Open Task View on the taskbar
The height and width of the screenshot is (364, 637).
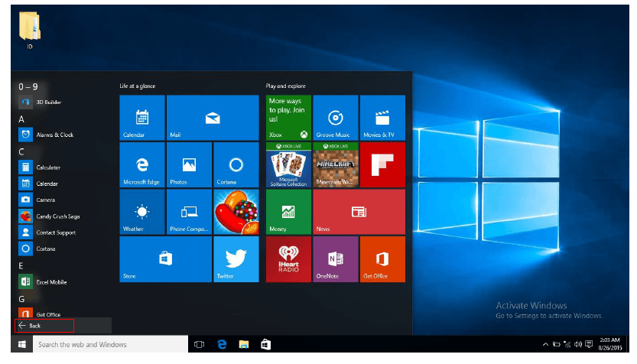pyautogui.click(x=199, y=344)
